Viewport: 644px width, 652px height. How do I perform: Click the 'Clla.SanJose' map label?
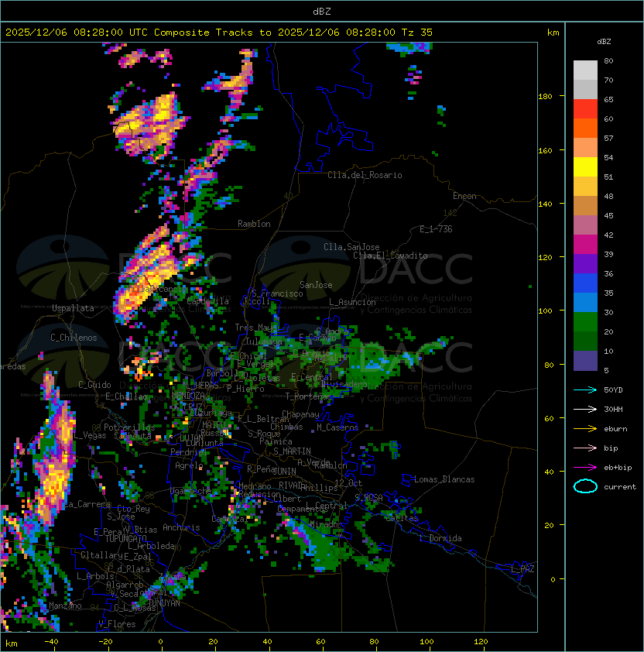point(351,247)
